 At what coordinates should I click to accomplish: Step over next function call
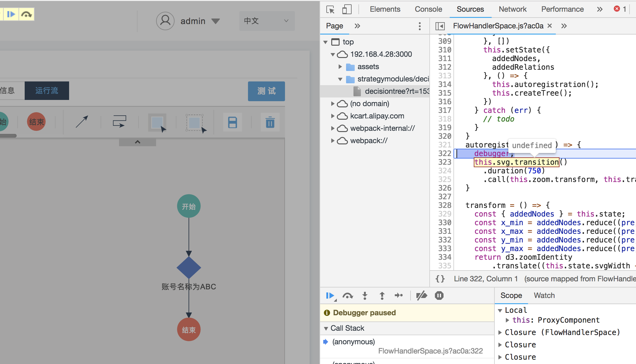coord(348,296)
